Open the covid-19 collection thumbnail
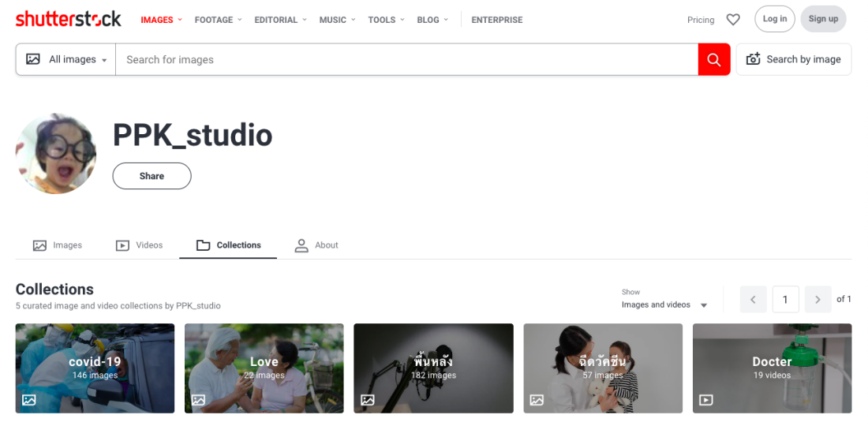The width and height of the screenshot is (868, 426). point(95,368)
